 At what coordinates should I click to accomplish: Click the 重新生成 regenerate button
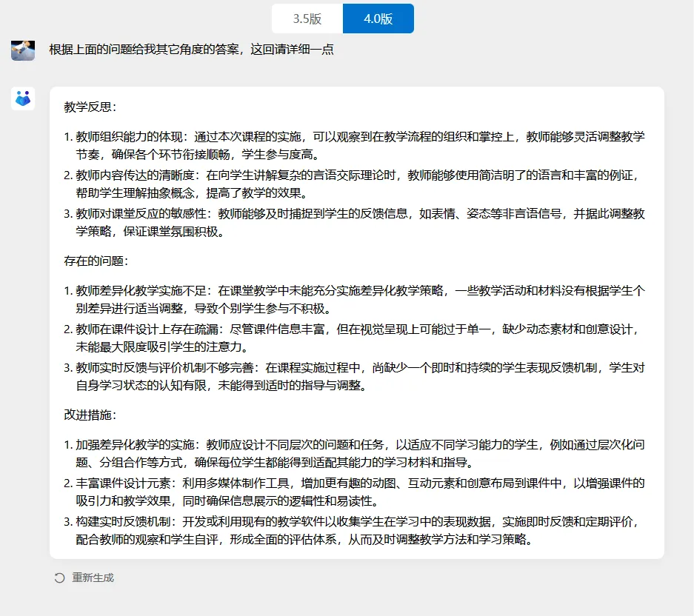tap(84, 577)
